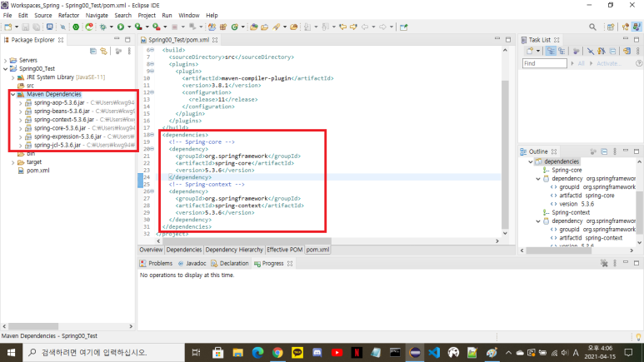Image resolution: width=644 pixels, height=362 pixels.
Task: Click the Windows taskbar search box
Action: (x=103, y=353)
